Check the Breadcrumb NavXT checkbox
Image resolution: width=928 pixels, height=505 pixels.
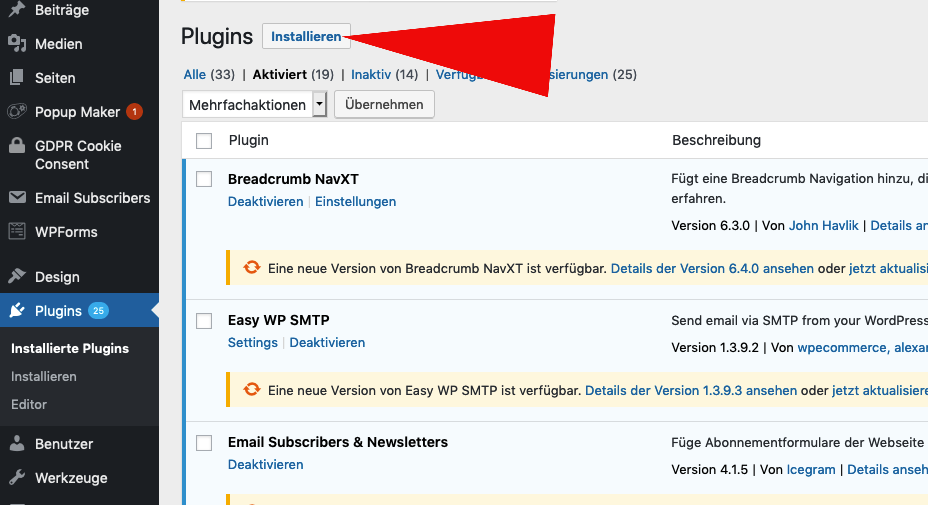204,179
